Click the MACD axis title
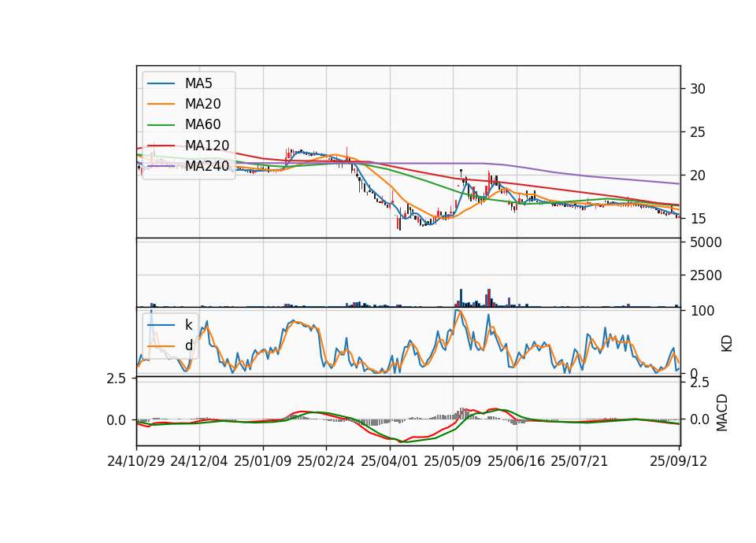Screen dimensions: 756x543 point(722,412)
